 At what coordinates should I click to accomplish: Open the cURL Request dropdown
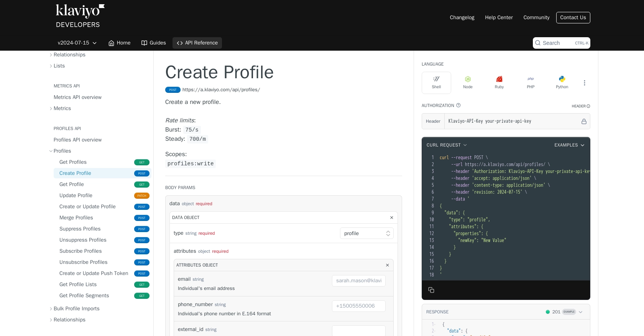[447, 145]
